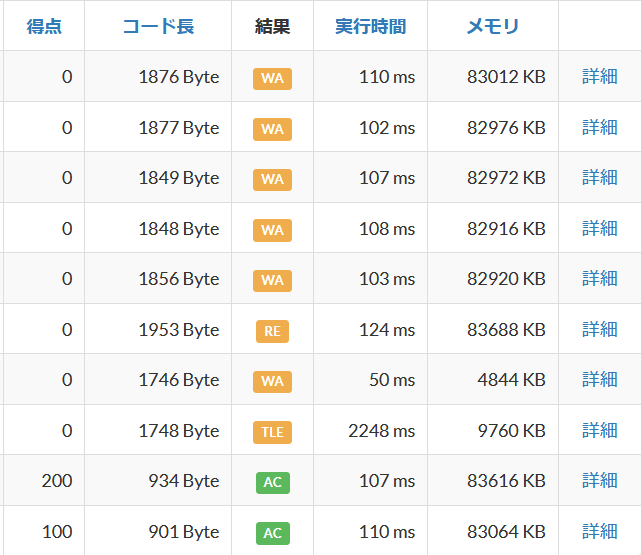Open 詳細 for the 1876 Byte submission
641x555 pixels.
pyautogui.click(x=600, y=76)
